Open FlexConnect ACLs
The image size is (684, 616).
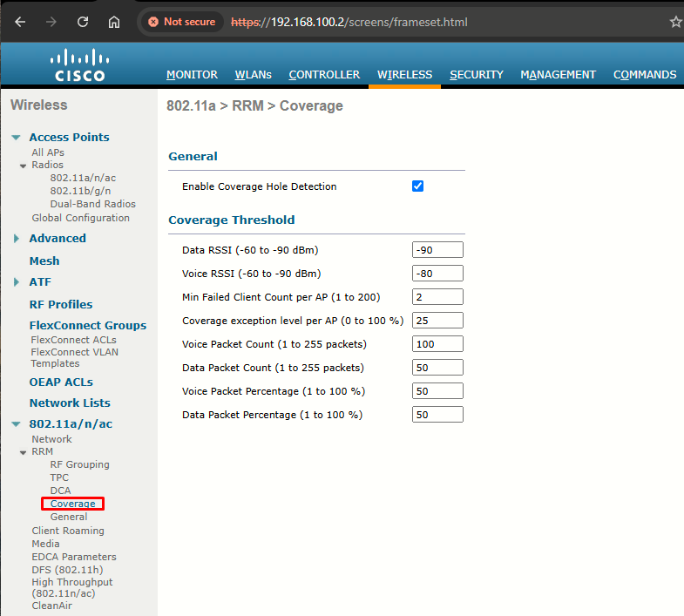74,340
